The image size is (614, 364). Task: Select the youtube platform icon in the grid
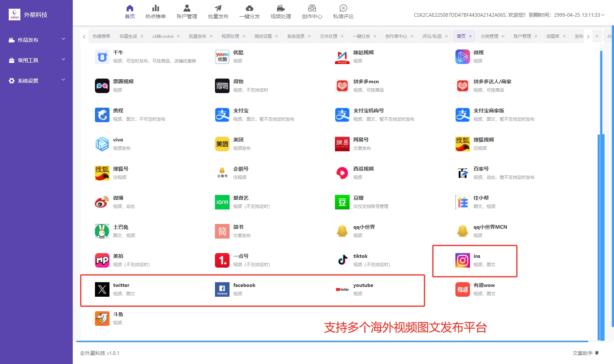[341, 289]
